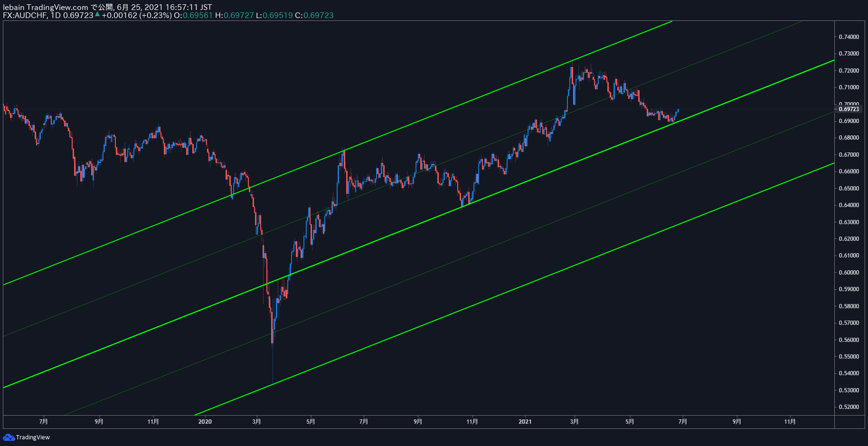The image size is (868, 446).
Task: Click the 0.72000 price axis label
Action: 849,71
